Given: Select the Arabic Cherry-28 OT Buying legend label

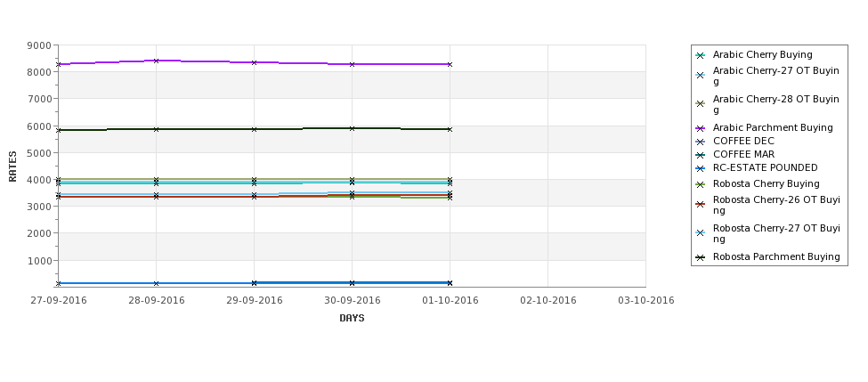Looking at the screenshot, I should [x=776, y=105].
